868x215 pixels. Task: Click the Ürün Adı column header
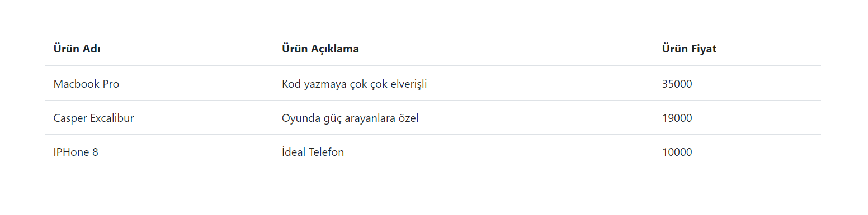coord(77,49)
